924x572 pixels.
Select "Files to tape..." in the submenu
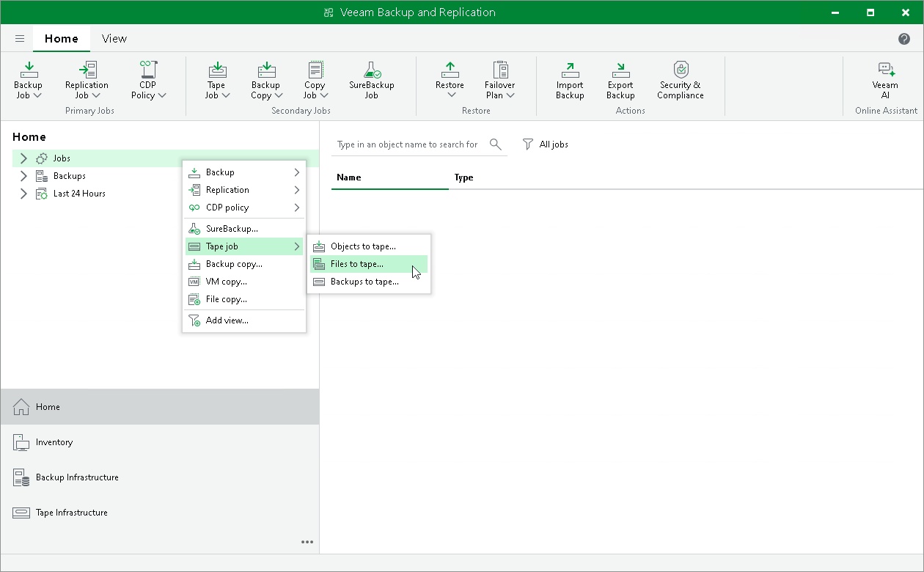357,264
